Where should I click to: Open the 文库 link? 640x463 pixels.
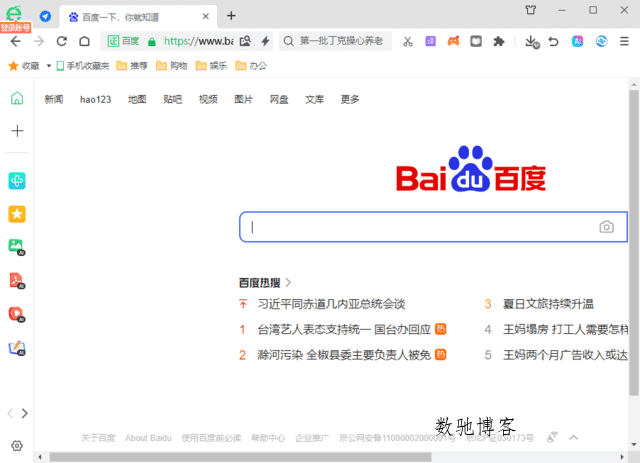tap(314, 99)
